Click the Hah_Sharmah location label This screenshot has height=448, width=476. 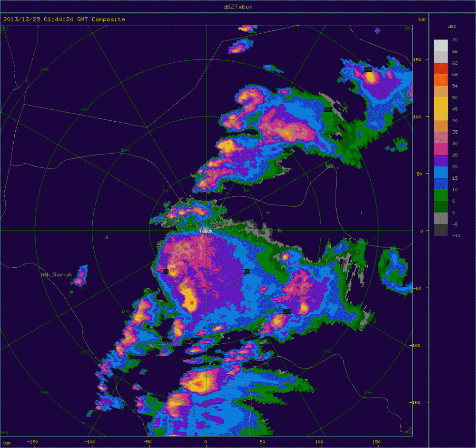[56, 275]
